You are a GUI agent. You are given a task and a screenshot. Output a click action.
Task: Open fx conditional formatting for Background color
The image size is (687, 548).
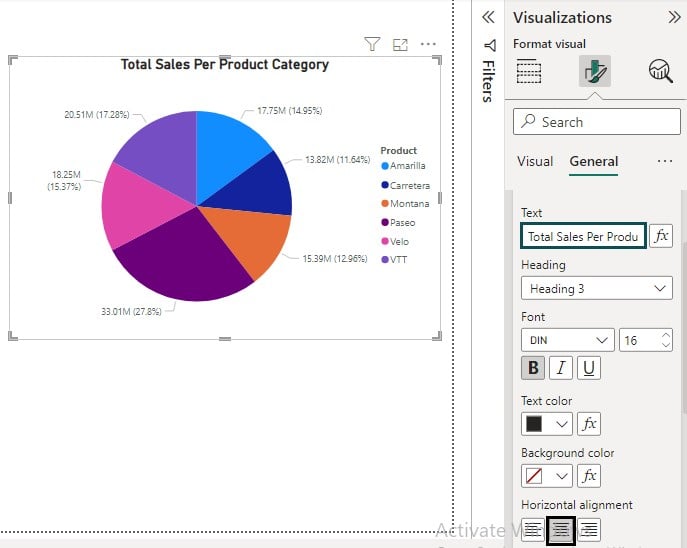point(589,476)
